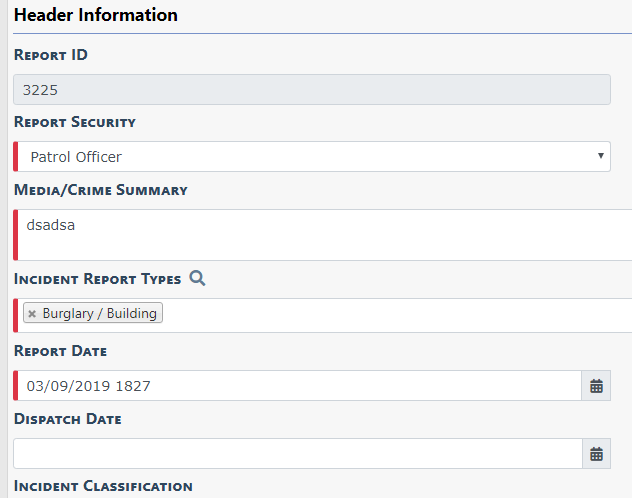Click empty space in Incident Report Types box
This screenshot has height=498, width=632.
click(400, 315)
